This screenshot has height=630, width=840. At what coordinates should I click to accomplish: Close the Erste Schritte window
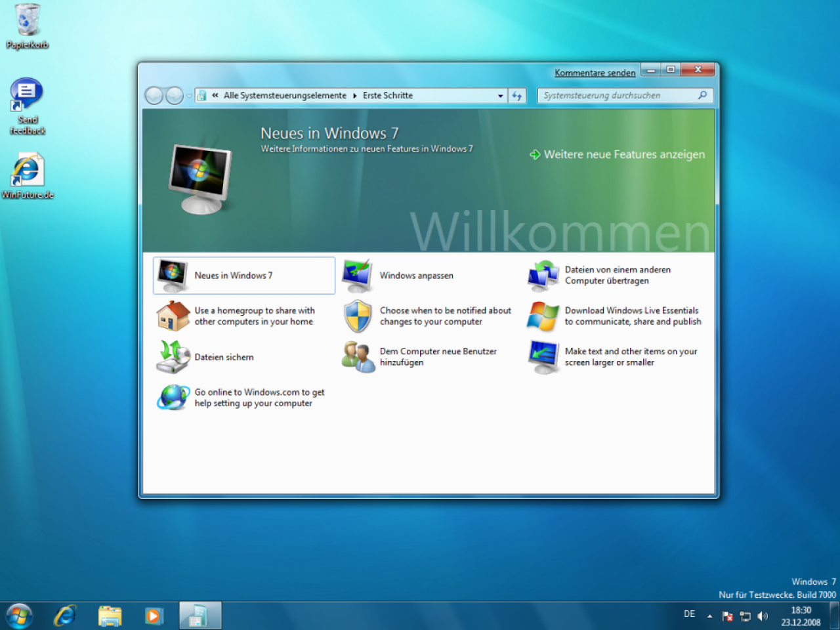[x=698, y=70]
